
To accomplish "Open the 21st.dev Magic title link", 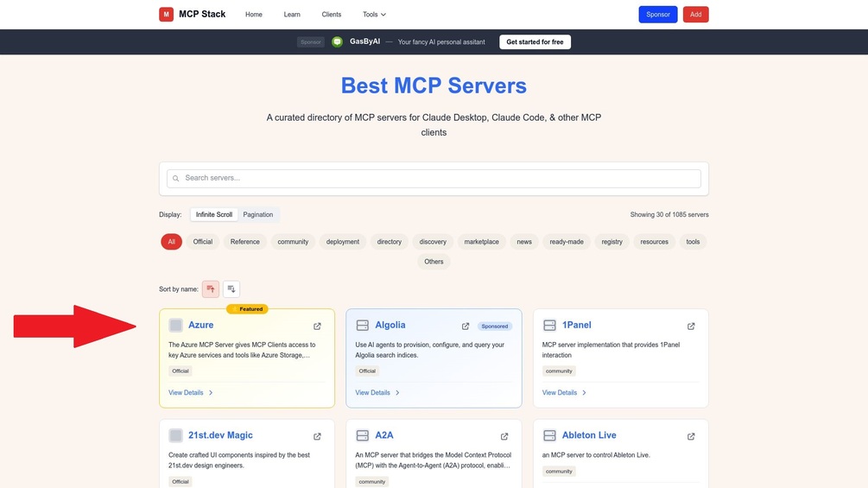I will [x=220, y=435].
